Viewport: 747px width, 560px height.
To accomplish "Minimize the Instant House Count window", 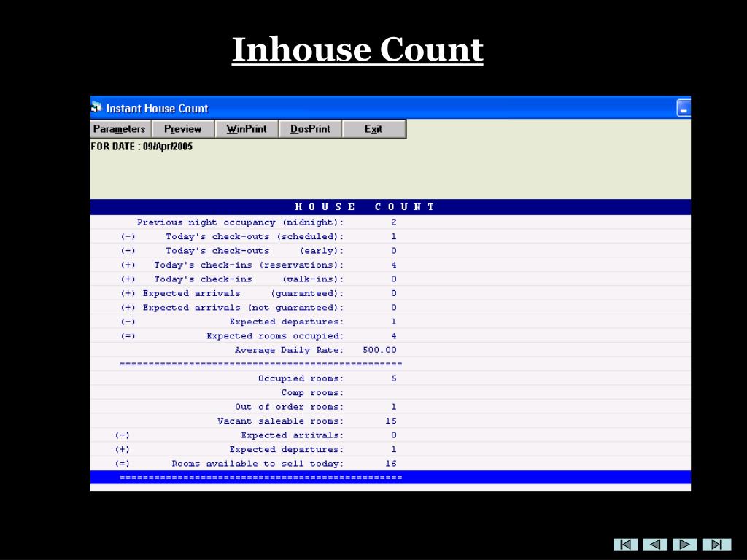I will (684, 108).
